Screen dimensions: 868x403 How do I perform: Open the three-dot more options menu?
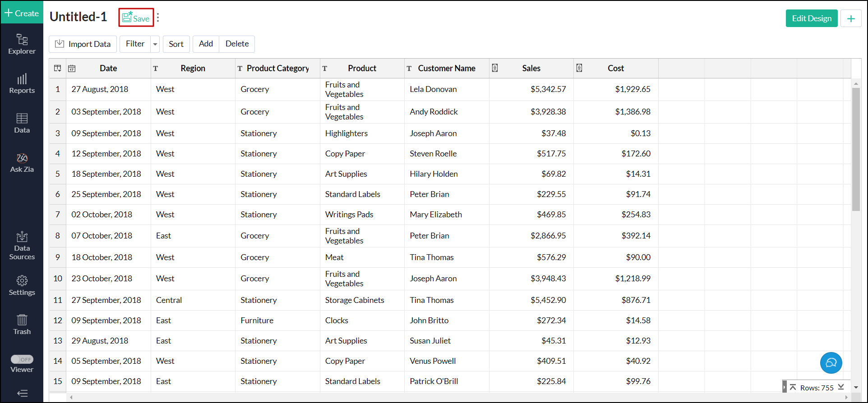(158, 18)
